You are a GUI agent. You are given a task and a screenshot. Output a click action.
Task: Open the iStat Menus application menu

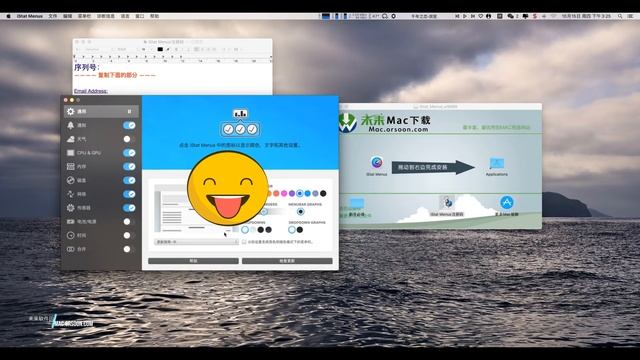click(x=29, y=16)
